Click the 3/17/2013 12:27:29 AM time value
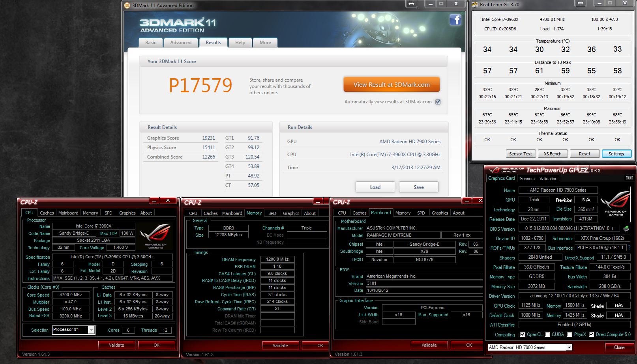Viewport: 637px width, 364px height. coord(416,168)
